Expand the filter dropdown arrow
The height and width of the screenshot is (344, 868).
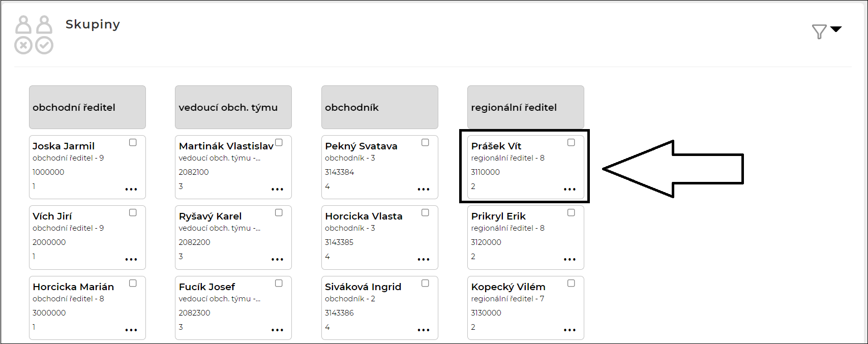coord(836,29)
